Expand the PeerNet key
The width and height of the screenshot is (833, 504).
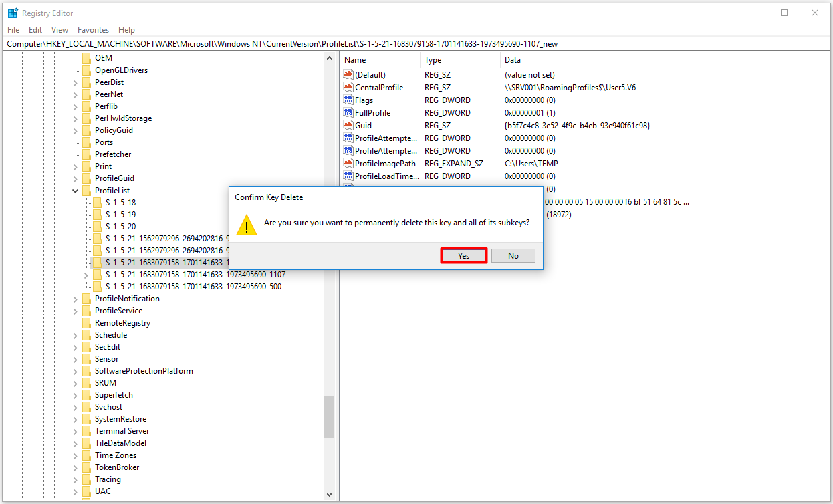click(x=75, y=94)
